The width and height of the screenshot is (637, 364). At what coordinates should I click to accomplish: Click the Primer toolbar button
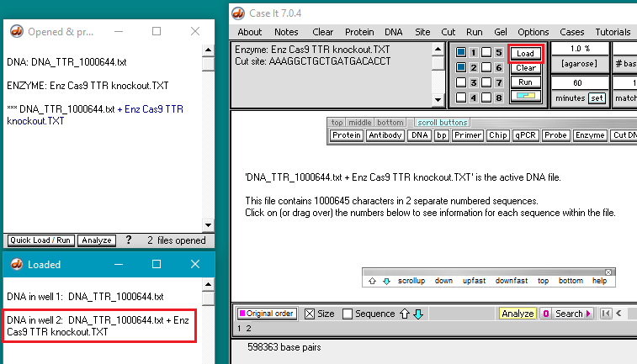click(x=468, y=135)
